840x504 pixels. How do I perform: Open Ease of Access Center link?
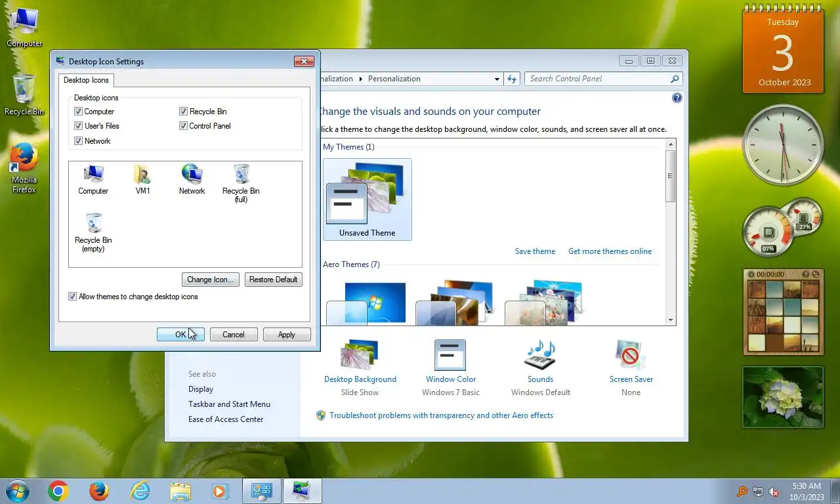[x=226, y=419]
